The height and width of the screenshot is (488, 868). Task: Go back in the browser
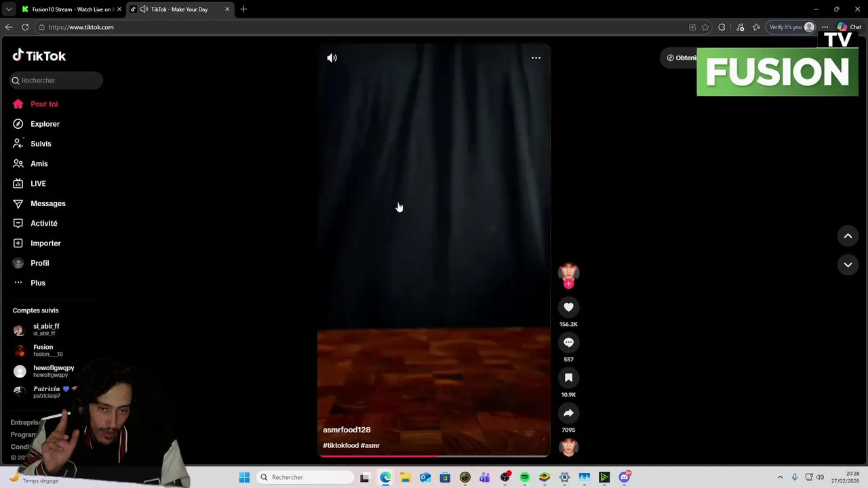pos(9,27)
